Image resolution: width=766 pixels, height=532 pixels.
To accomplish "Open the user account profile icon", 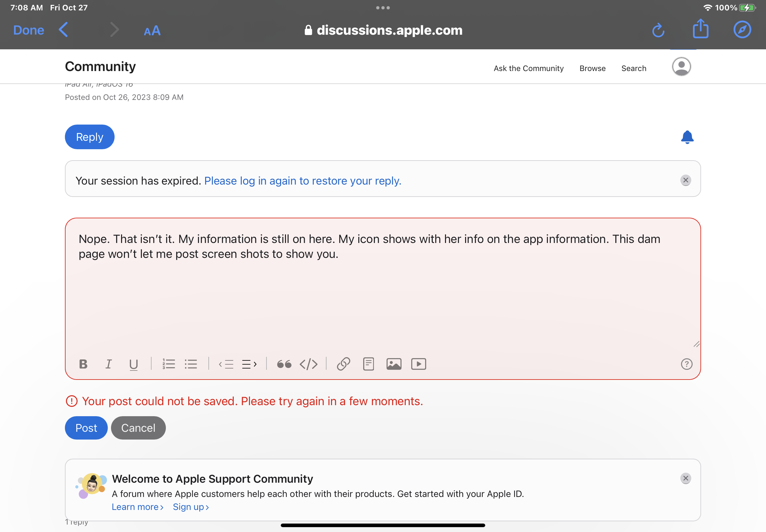I will [x=681, y=66].
